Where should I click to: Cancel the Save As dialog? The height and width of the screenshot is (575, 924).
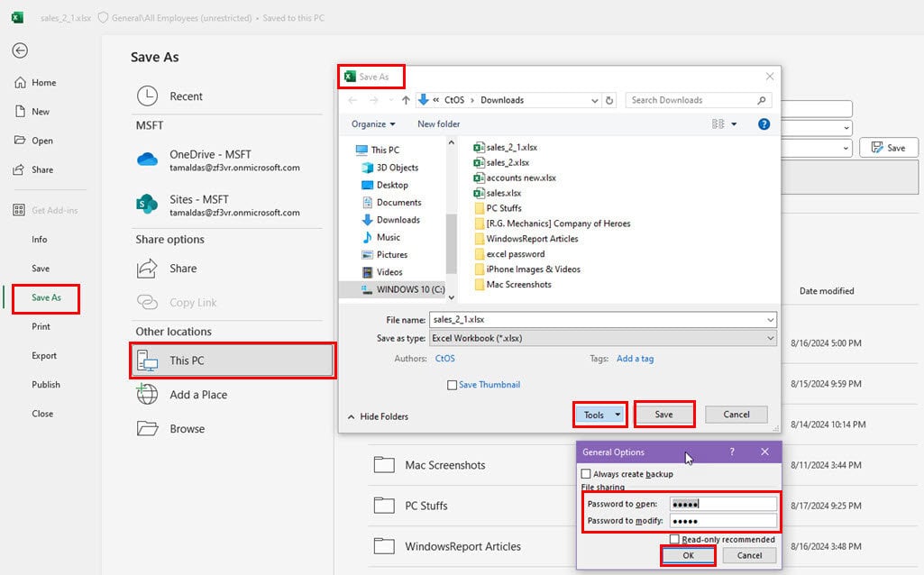pos(736,415)
